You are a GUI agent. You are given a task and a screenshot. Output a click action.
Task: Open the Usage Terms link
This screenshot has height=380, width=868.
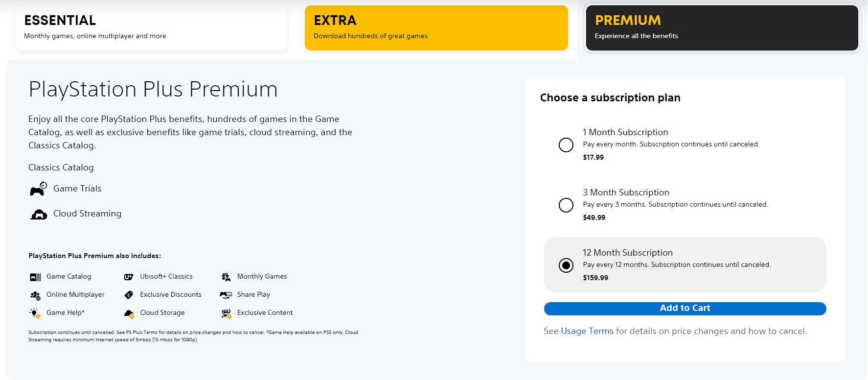587,331
